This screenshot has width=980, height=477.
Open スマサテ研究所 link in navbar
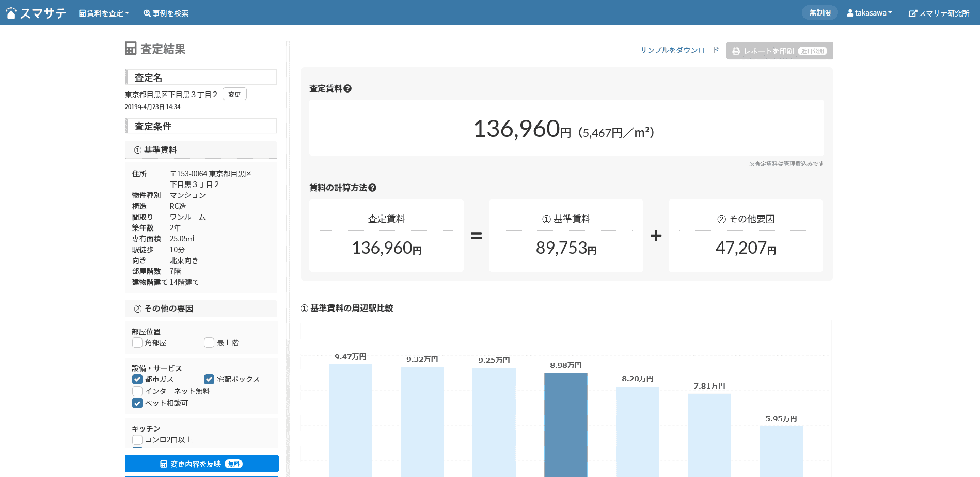(x=939, y=13)
